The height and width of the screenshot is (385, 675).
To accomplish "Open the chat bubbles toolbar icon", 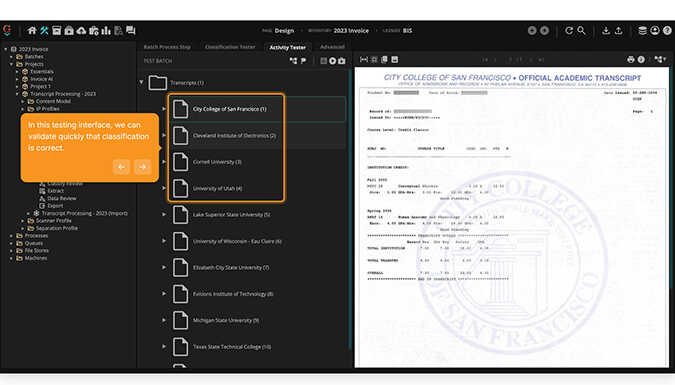I will (131, 31).
